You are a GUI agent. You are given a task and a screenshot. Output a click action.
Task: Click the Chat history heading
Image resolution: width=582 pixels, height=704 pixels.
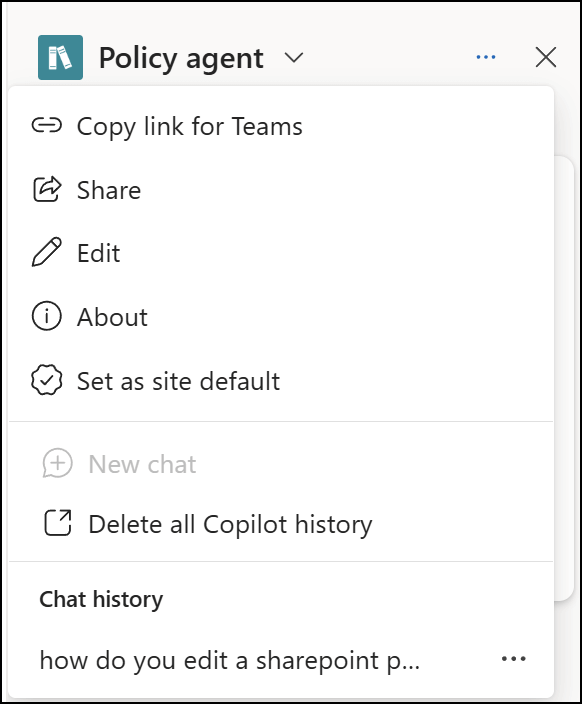(x=101, y=599)
